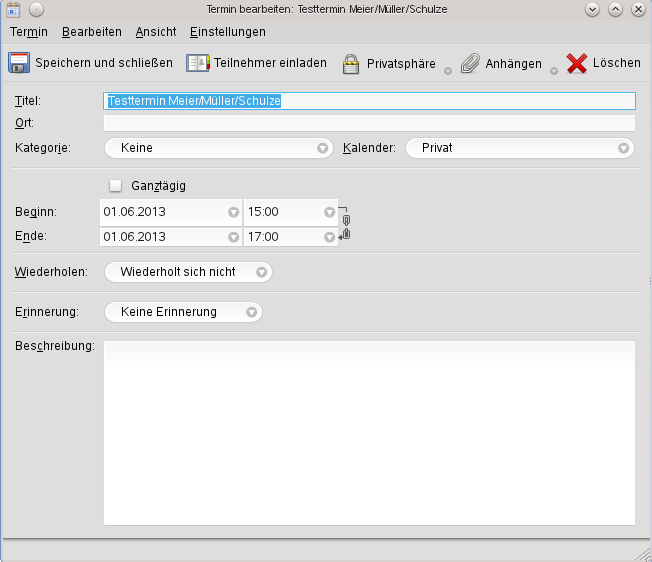Screen dimensions: 652x562
Task: Open the calendar window menu icon in title bar
Action: click(13, 9)
